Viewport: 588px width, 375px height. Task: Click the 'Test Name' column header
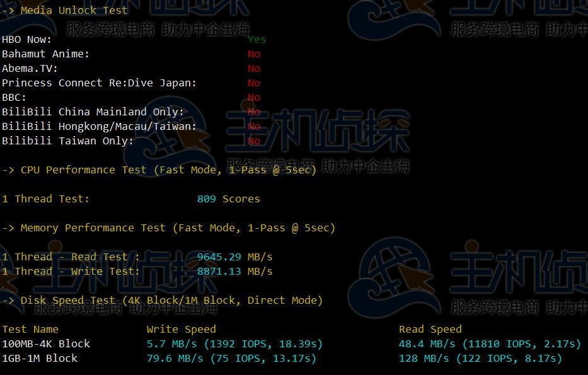pos(30,329)
